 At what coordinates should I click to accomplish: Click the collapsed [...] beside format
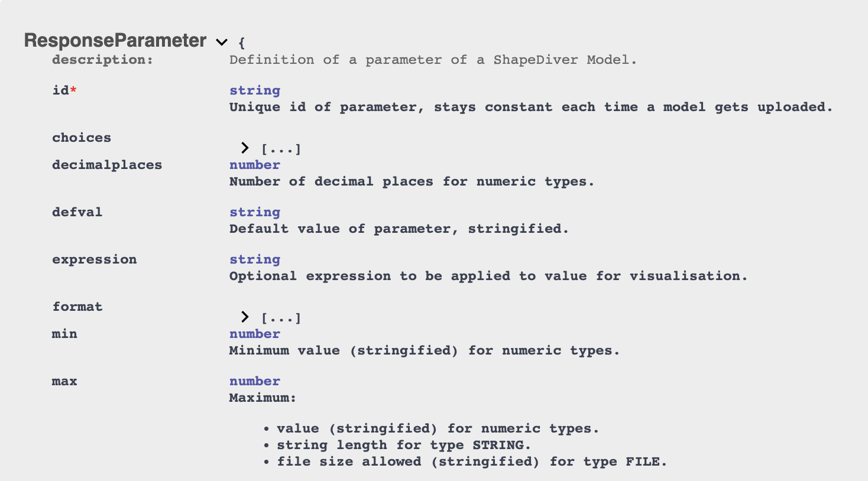(x=281, y=318)
